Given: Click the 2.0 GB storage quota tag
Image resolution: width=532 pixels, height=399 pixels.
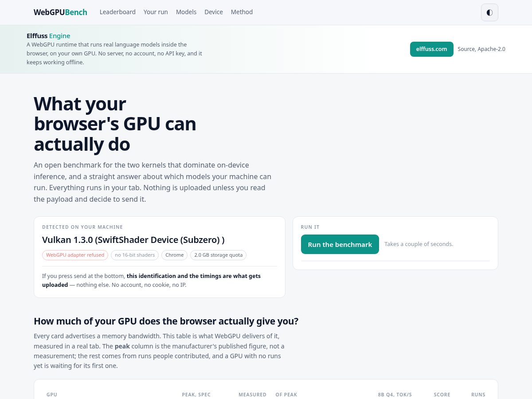Looking at the screenshot, I should click(219, 255).
